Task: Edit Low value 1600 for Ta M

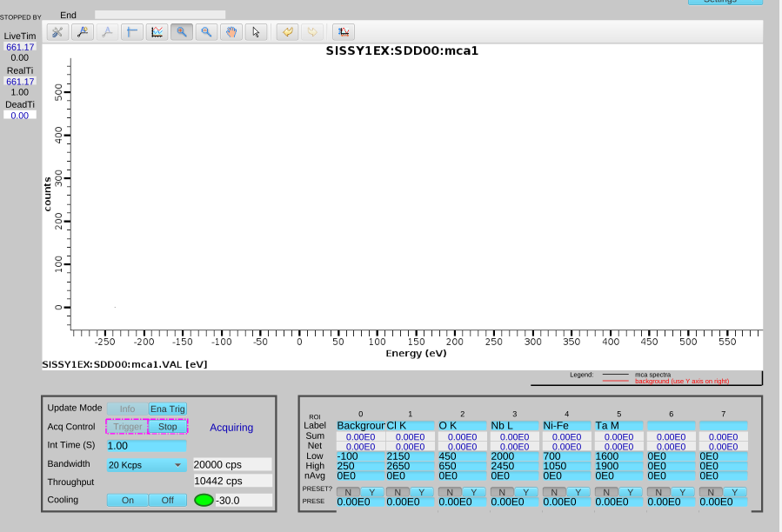Action: point(619,456)
